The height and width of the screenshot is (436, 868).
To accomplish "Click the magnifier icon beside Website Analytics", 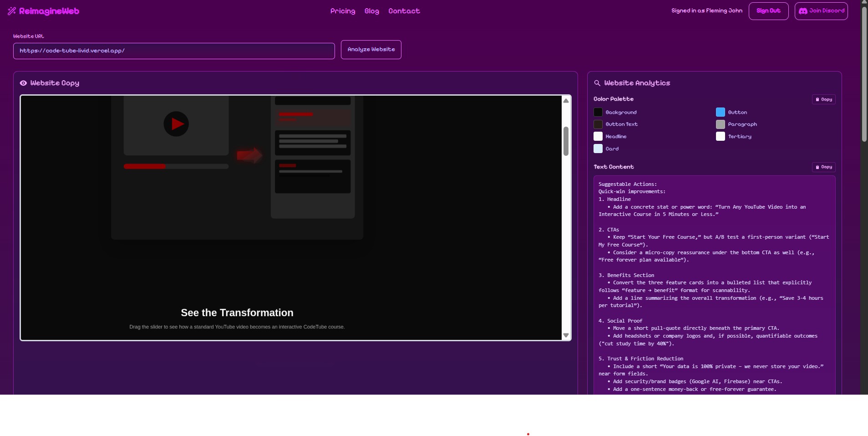I will (x=597, y=83).
